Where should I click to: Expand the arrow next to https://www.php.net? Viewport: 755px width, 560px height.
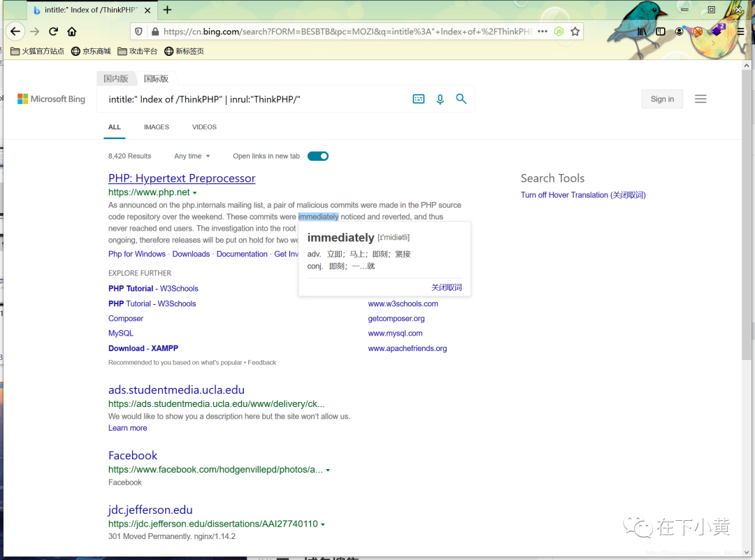point(194,192)
